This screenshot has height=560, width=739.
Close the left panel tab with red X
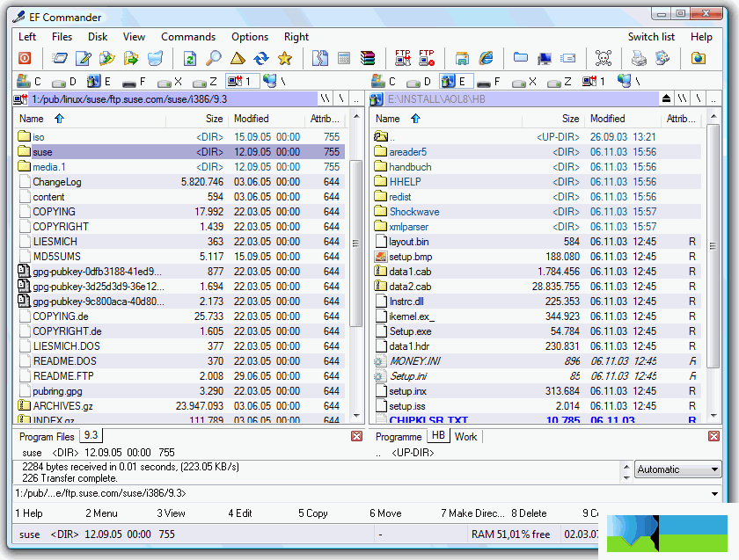[357, 436]
